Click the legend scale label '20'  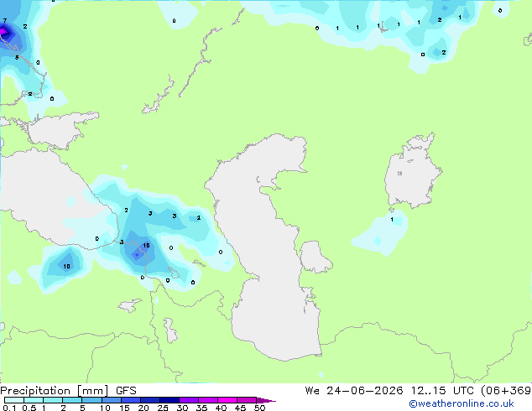tap(143, 408)
